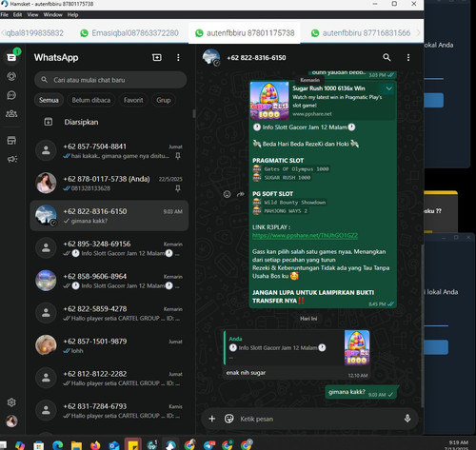Switch to the Emasiqbal087863372280 tab
The height and width of the screenshot is (450, 476).
click(x=129, y=33)
